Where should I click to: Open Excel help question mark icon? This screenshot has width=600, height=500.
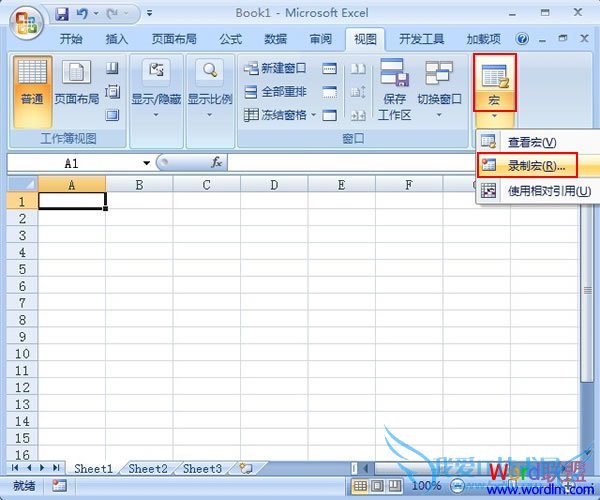click(x=522, y=39)
